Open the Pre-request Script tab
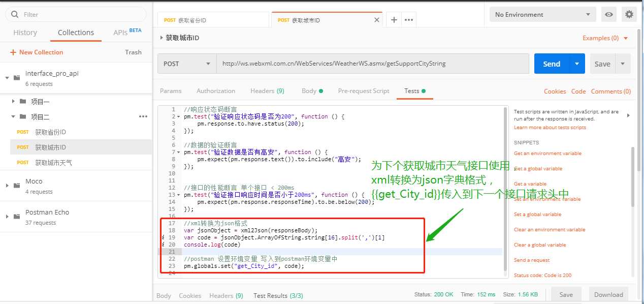644x304 pixels. pyautogui.click(x=364, y=91)
